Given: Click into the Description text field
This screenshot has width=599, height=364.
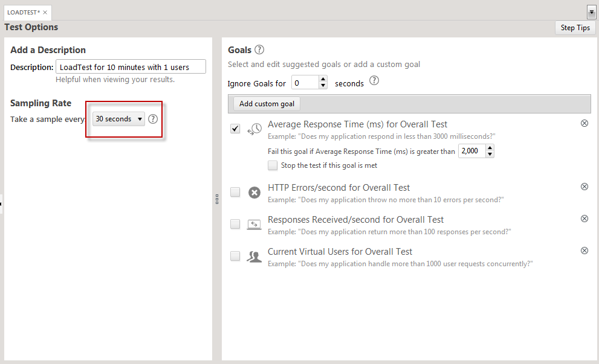Looking at the screenshot, I should (131, 67).
